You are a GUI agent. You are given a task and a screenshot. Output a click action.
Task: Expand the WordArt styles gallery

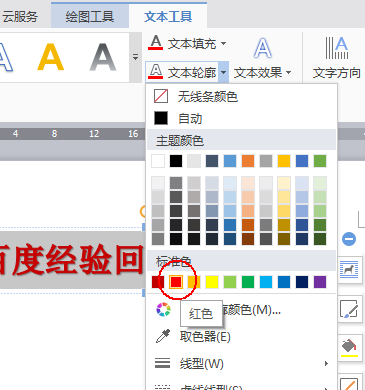pyautogui.click(x=135, y=57)
